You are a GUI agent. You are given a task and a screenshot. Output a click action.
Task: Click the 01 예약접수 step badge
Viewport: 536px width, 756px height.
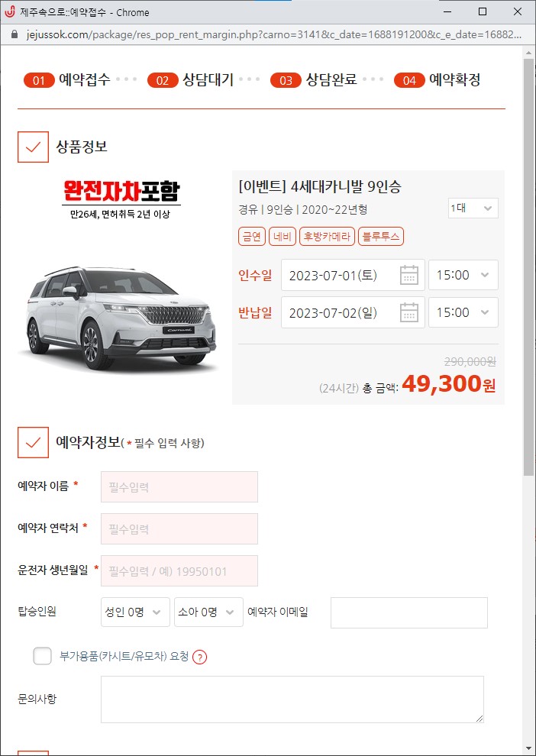tap(39, 80)
